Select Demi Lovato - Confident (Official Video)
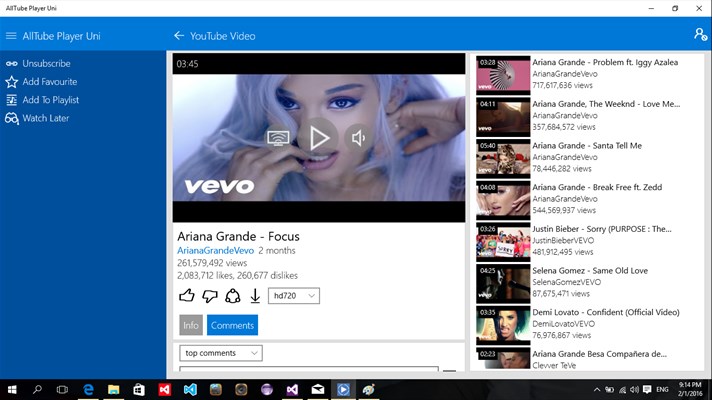The width and height of the screenshot is (712, 400). point(606,312)
